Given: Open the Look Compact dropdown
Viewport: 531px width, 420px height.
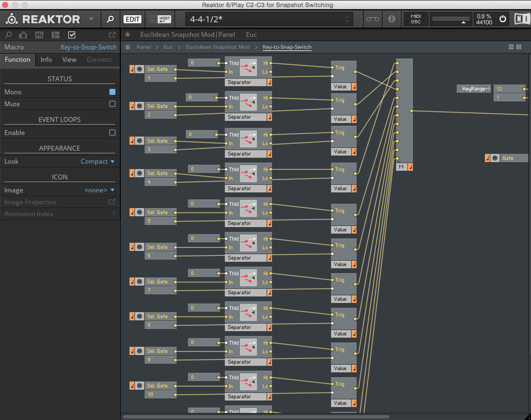Looking at the screenshot, I should [98, 161].
